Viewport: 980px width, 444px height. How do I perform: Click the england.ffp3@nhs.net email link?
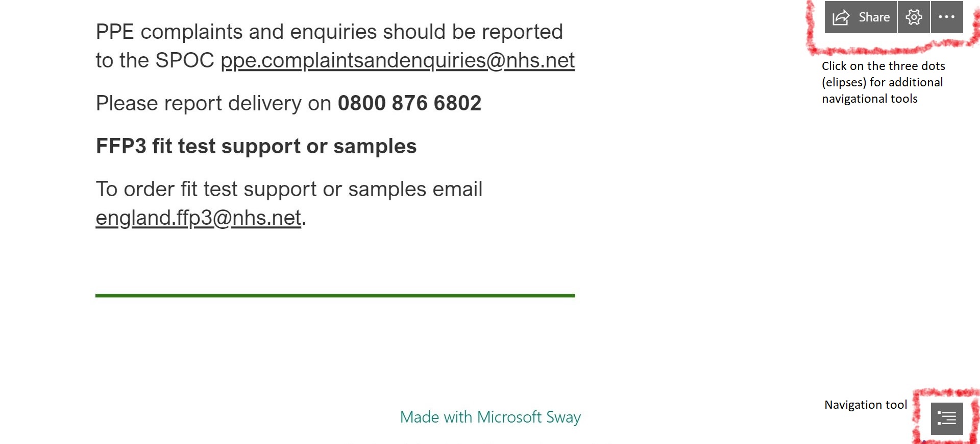click(198, 218)
